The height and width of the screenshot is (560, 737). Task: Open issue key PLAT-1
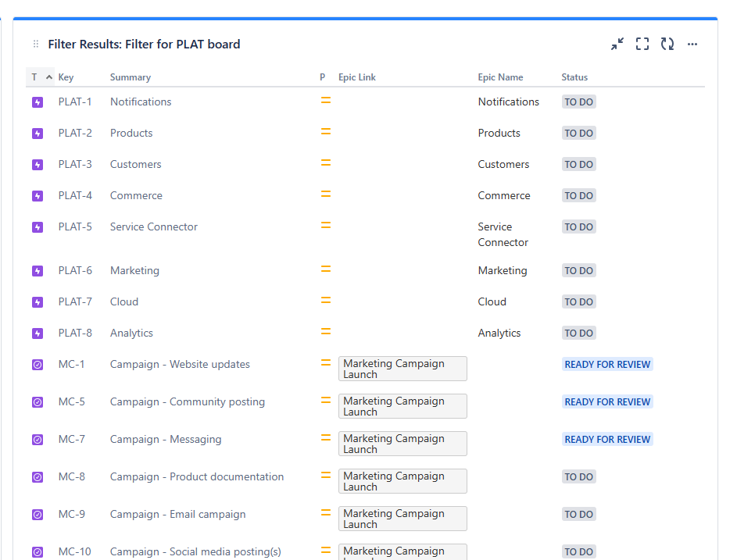(75, 102)
